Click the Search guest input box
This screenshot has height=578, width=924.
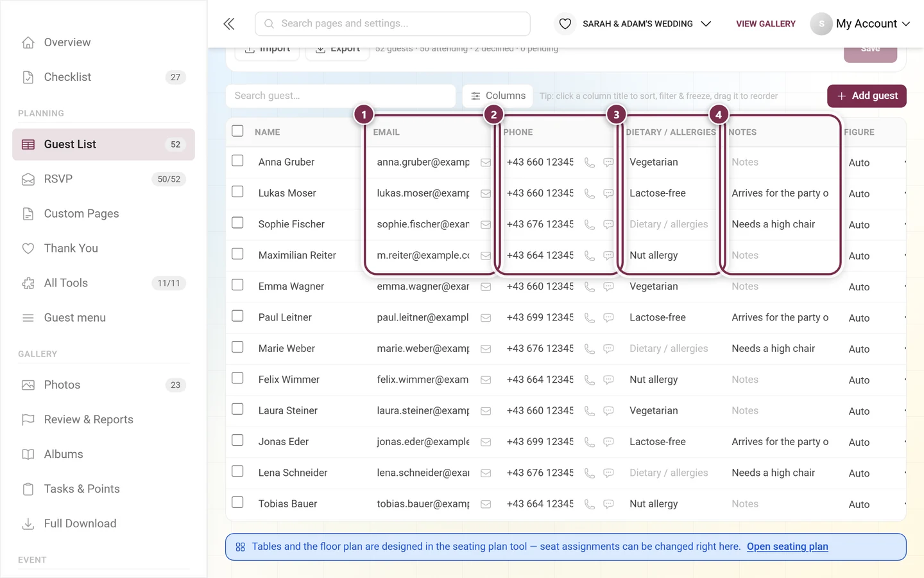[341, 96]
